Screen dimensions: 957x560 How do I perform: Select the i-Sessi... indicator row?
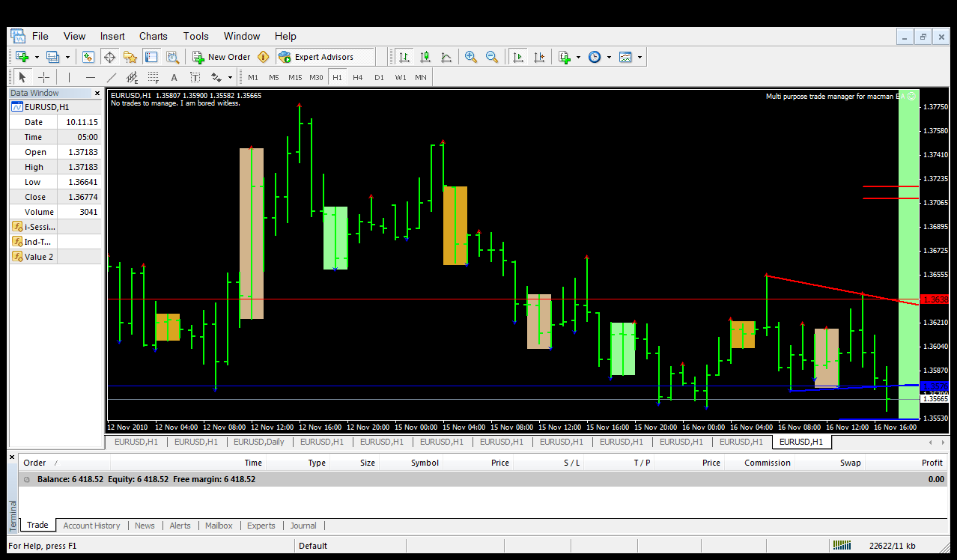[55, 227]
